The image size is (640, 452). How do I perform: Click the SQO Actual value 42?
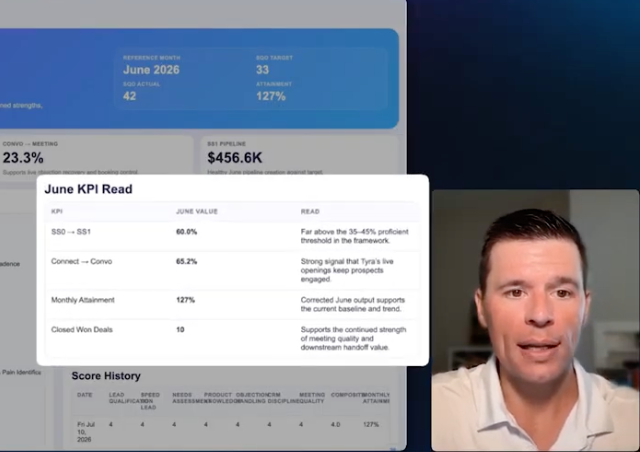tap(129, 96)
